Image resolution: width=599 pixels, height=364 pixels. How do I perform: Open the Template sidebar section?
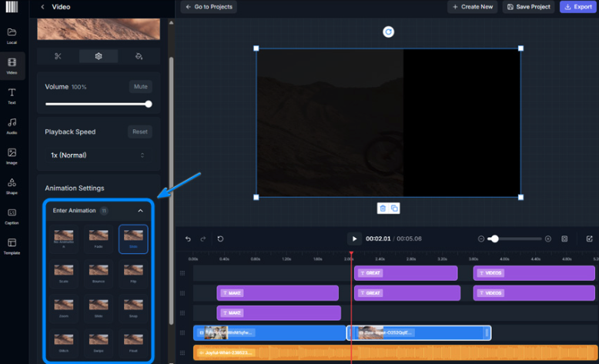tap(12, 246)
